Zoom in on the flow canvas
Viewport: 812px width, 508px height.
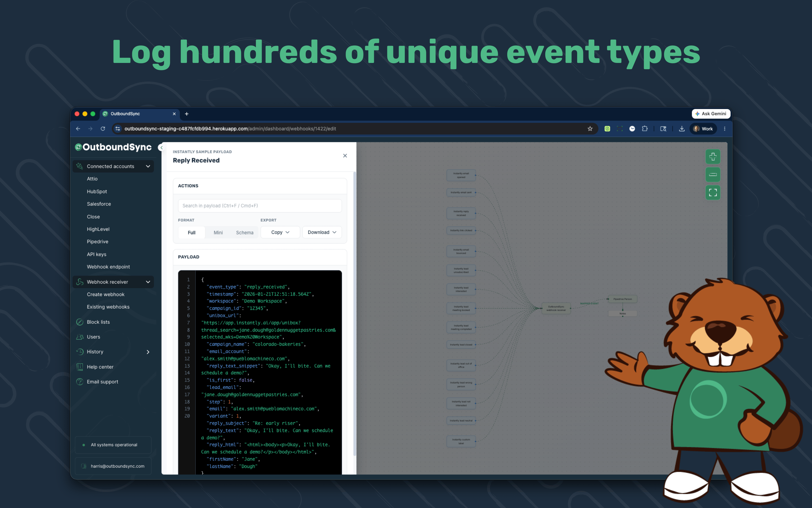(x=713, y=157)
